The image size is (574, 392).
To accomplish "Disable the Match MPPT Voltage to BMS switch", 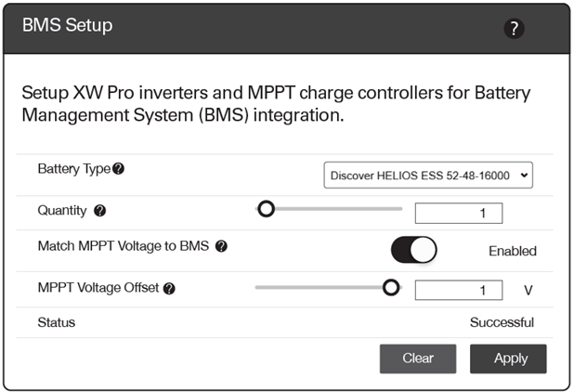I will tap(413, 250).
